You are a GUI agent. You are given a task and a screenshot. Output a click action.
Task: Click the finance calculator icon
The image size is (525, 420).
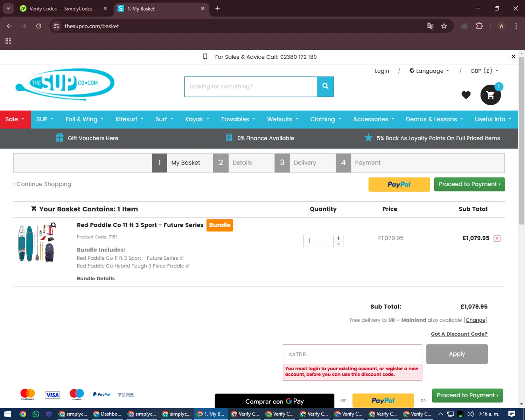tap(229, 138)
